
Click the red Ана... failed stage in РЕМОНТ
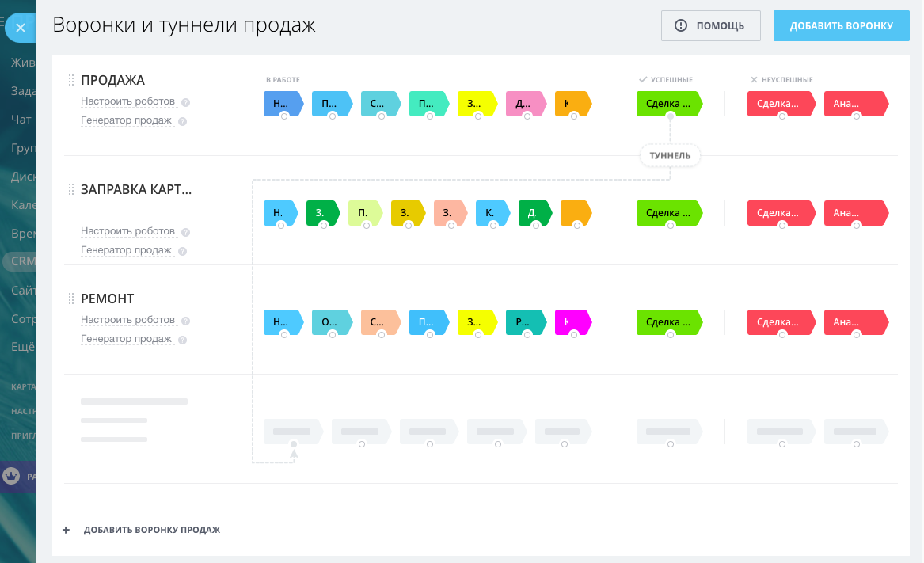[854, 322]
